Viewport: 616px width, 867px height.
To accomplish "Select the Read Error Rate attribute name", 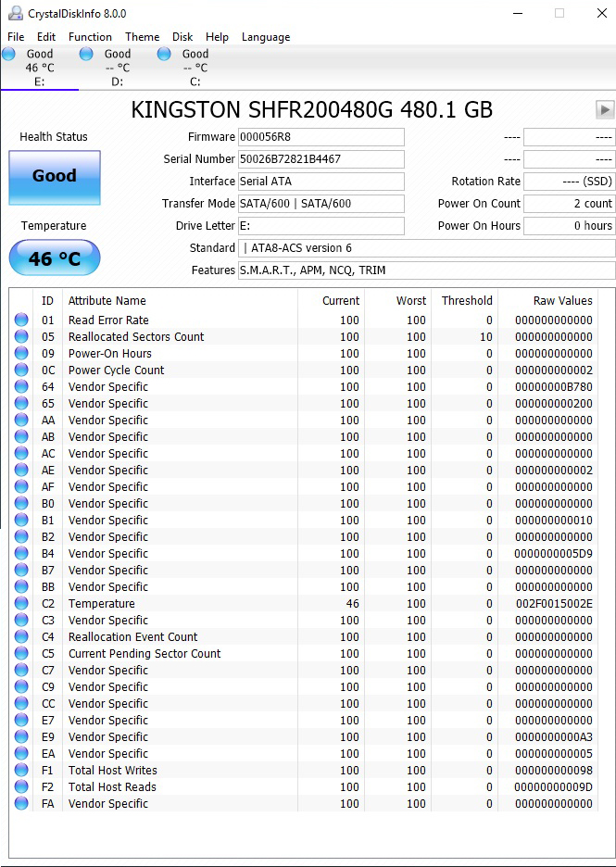I will [108, 320].
